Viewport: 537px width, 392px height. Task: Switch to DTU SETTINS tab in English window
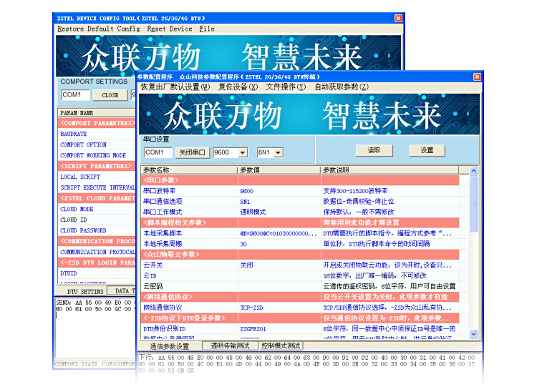(85, 291)
